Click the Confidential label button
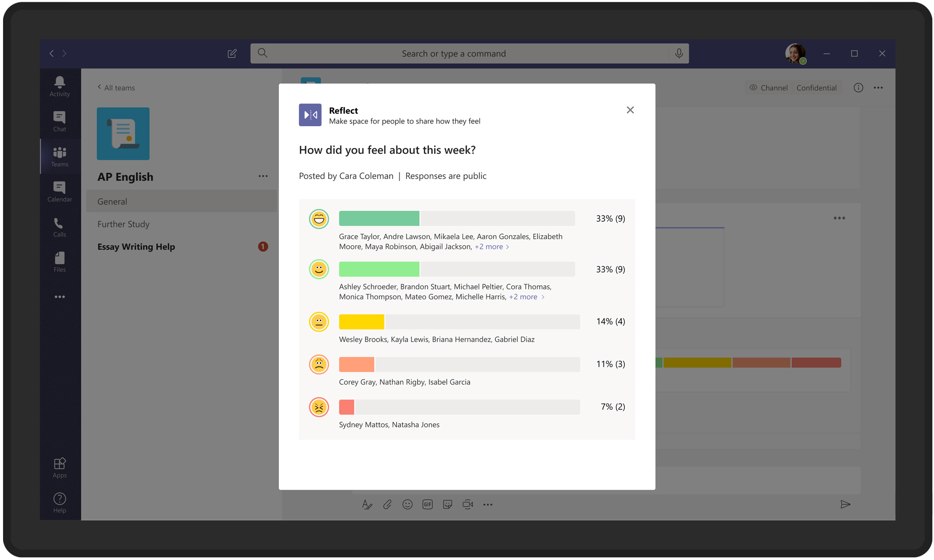The image size is (934, 560). tap(817, 88)
